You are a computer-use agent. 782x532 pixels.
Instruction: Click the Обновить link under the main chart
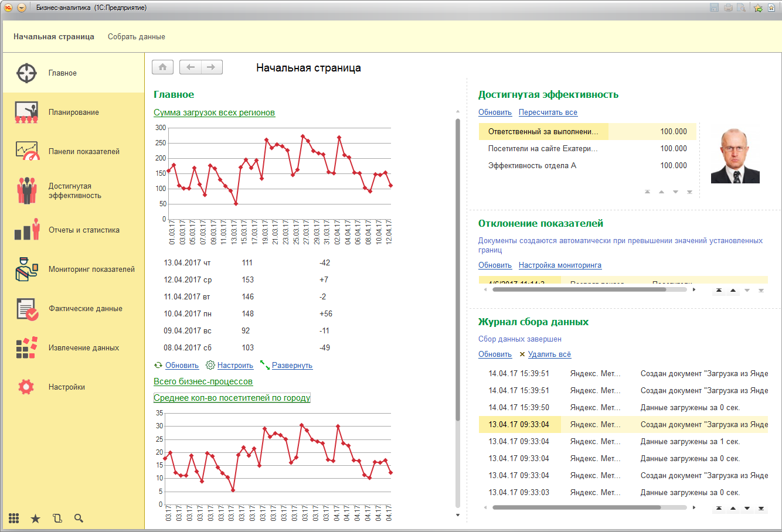point(182,365)
